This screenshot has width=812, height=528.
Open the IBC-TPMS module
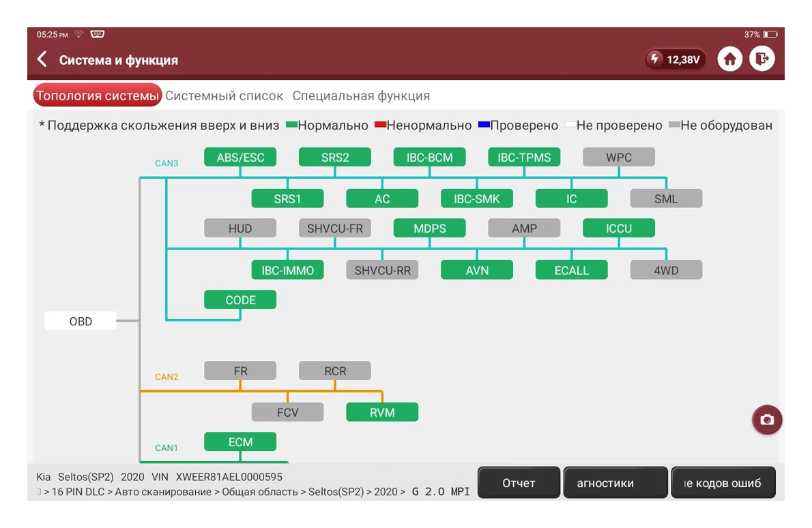pyautogui.click(x=524, y=157)
